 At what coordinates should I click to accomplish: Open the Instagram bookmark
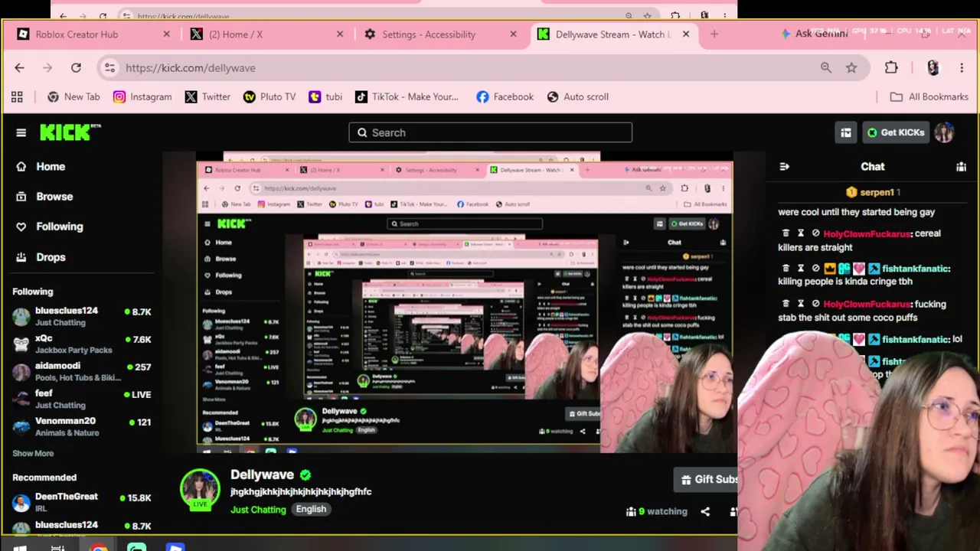point(142,97)
